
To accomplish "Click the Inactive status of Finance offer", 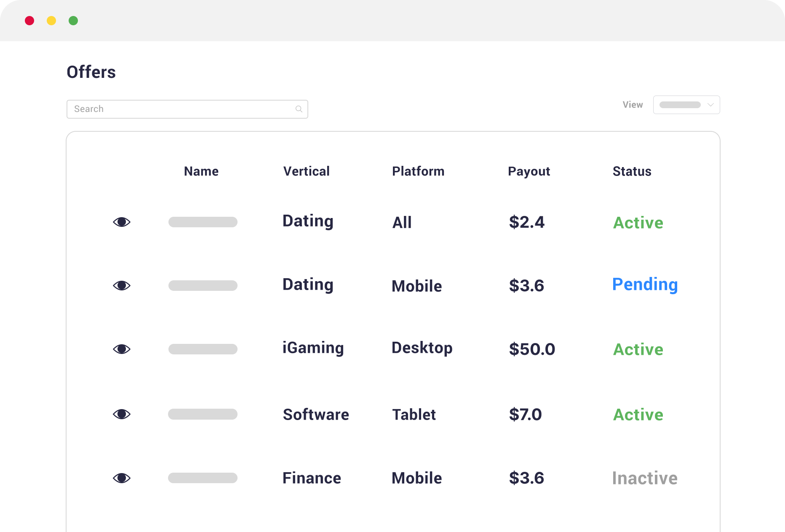I will pos(645,478).
